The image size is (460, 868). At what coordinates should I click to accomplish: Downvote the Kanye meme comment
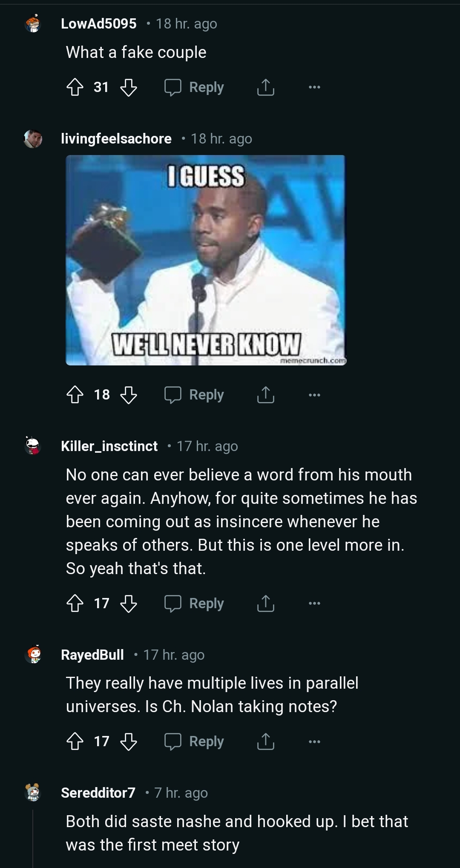pyautogui.click(x=129, y=395)
